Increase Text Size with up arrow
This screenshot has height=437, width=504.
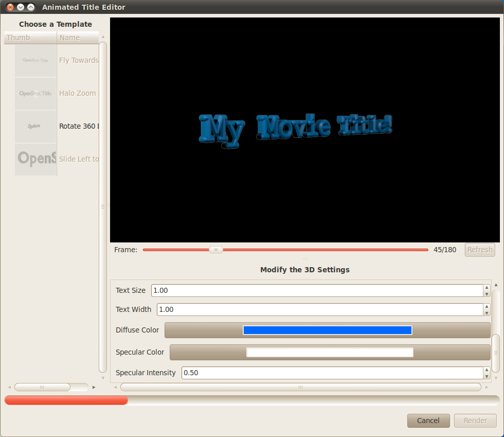(487, 288)
